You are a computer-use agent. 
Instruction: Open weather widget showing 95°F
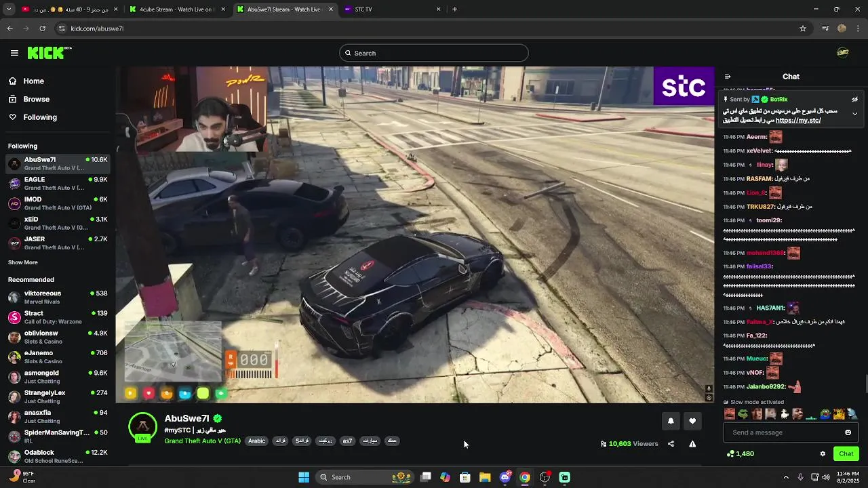point(20,477)
